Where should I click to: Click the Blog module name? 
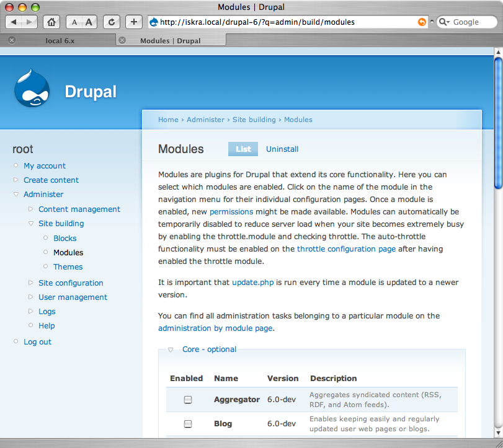point(223,424)
